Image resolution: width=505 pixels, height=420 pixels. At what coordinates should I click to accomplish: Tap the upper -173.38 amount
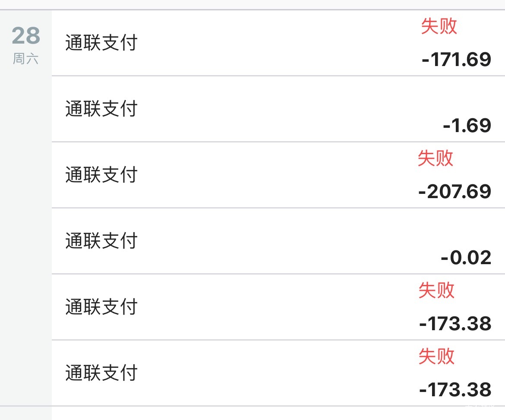point(455,323)
